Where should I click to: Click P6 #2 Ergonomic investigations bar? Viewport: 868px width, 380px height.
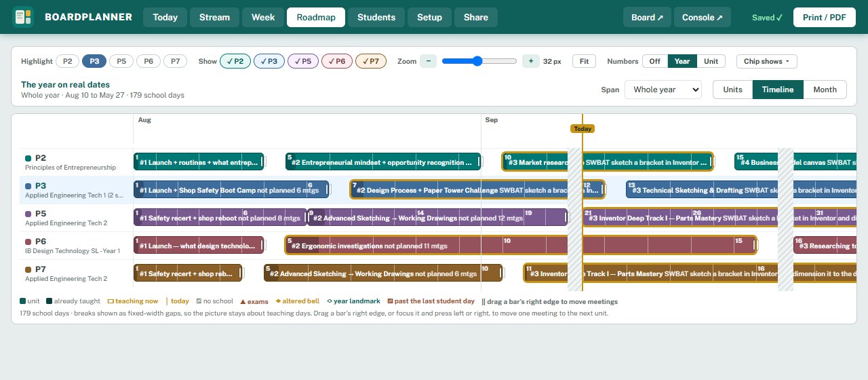point(521,246)
